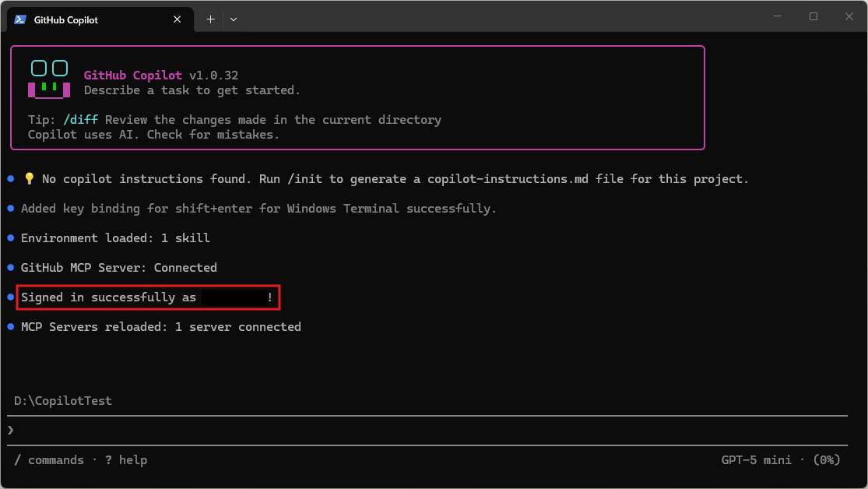
Task: Minimize the terminal window
Action: tap(778, 16)
